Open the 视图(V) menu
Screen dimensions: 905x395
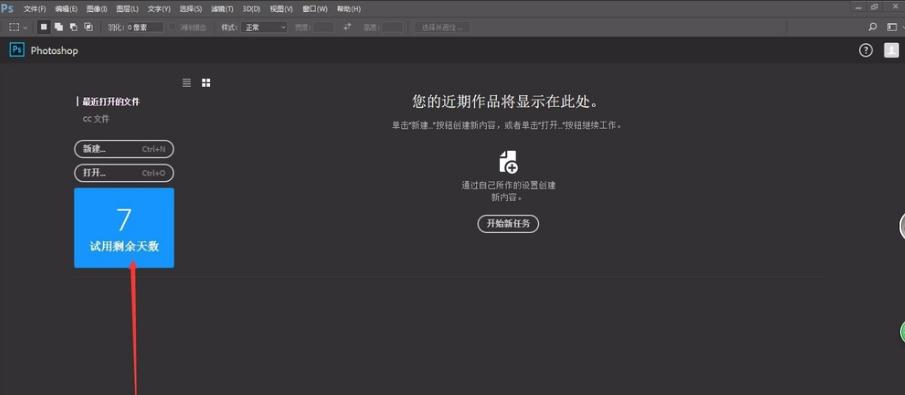281,9
